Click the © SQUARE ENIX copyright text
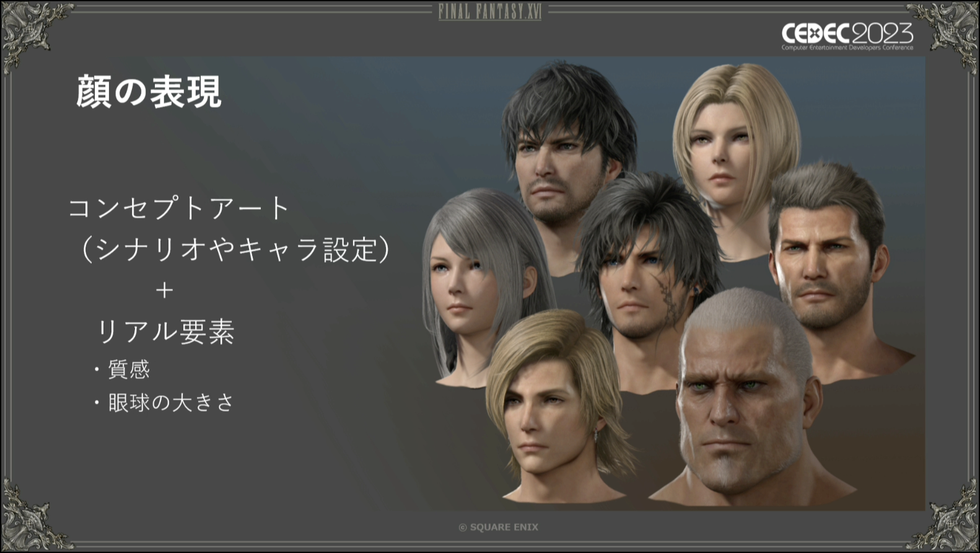This screenshot has width=980, height=553. pyautogui.click(x=498, y=527)
